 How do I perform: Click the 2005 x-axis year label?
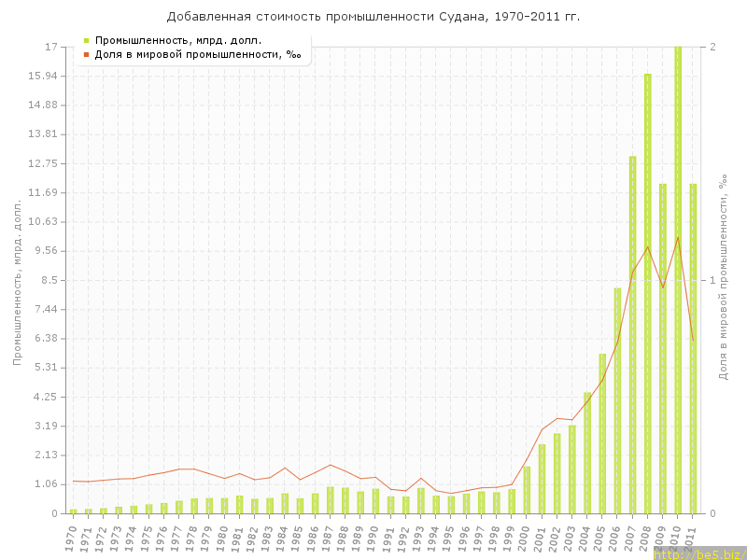600,537
